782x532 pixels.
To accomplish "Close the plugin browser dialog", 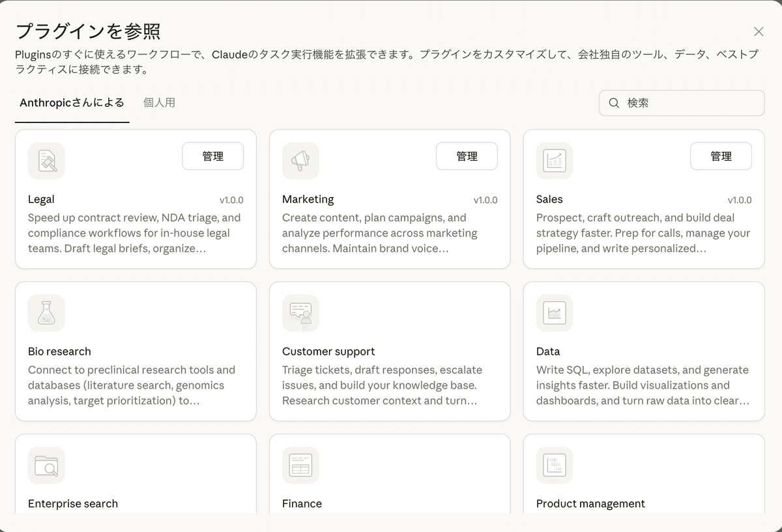I will click(x=759, y=32).
